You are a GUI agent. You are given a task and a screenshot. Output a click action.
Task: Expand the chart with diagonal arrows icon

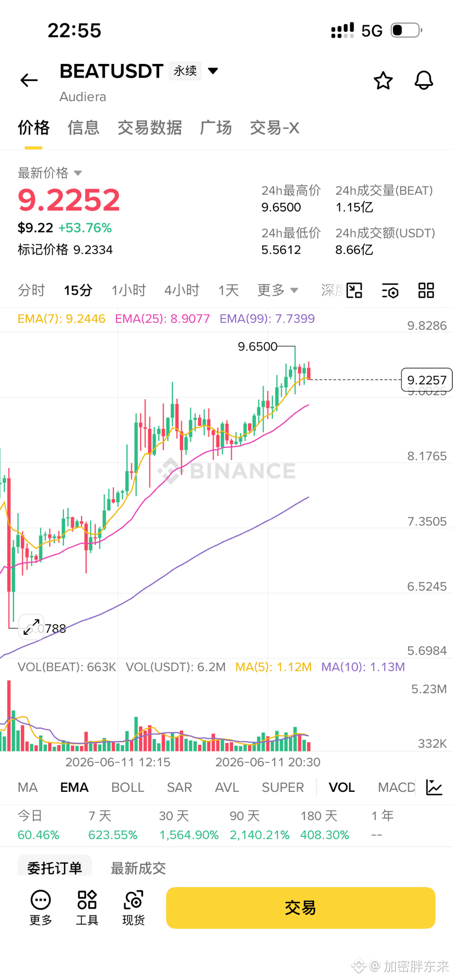click(x=31, y=627)
